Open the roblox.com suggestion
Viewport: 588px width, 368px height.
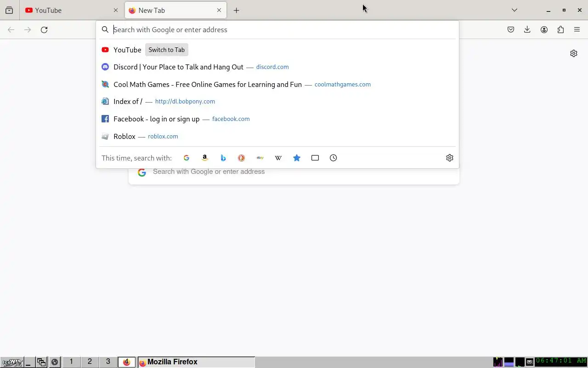coord(277,136)
